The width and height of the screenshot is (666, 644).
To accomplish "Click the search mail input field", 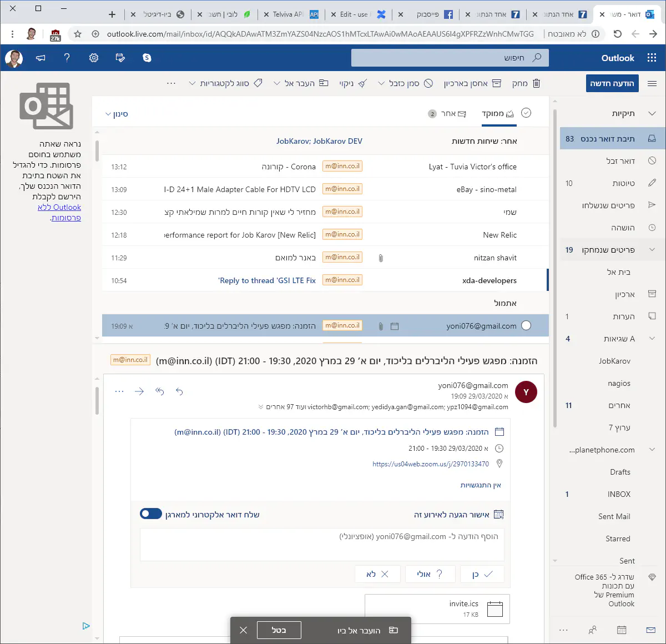I will [444, 58].
